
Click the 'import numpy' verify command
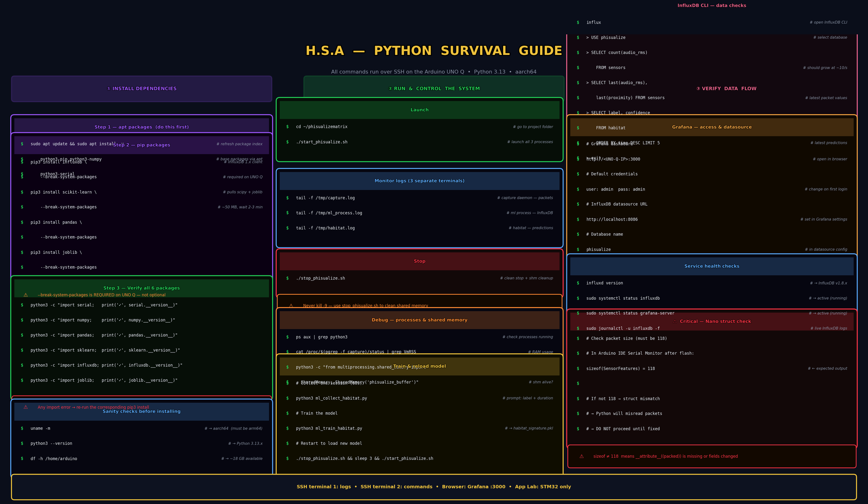pos(103,320)
